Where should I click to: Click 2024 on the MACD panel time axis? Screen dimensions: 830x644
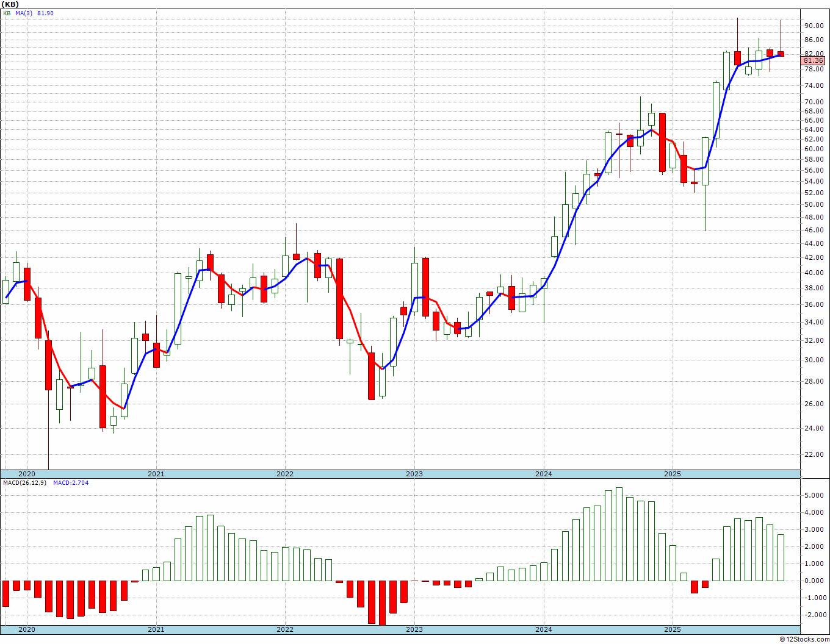[x=543, y=629]
